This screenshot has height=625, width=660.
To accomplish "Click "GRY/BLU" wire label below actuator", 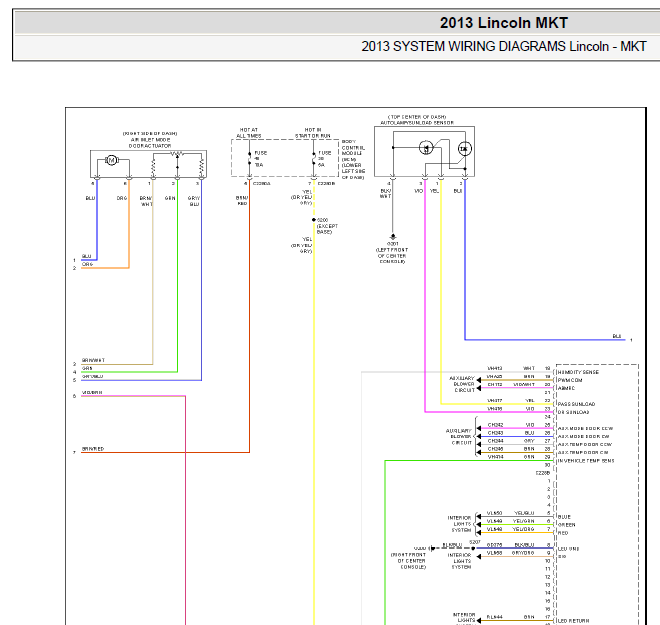I will 194,201.
